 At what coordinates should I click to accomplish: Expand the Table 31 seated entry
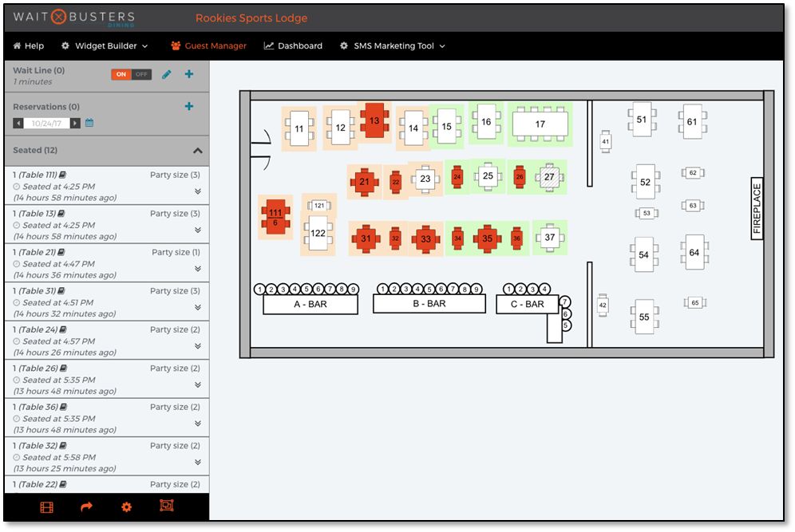[x=198, y=308]
